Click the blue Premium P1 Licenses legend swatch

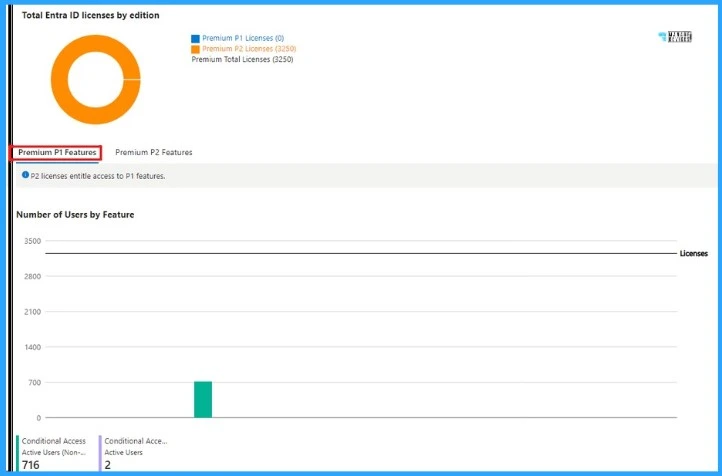tap(195, 39)
